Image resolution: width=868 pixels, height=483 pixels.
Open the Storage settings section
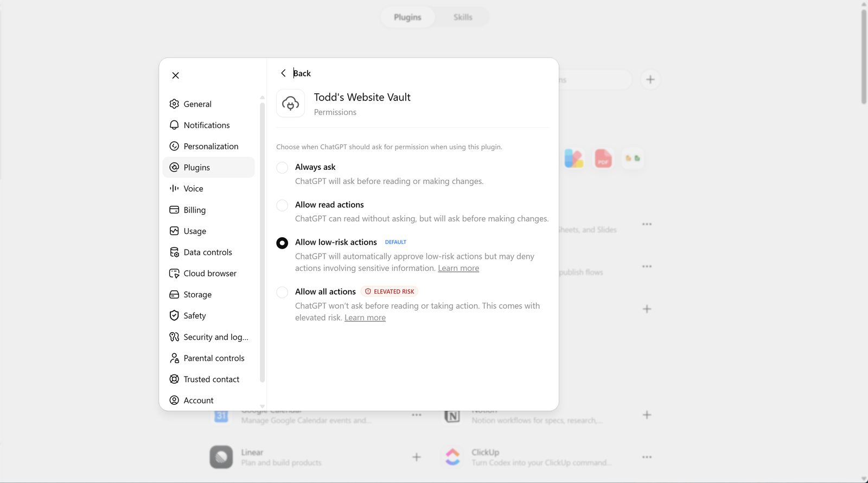[208, 294]
